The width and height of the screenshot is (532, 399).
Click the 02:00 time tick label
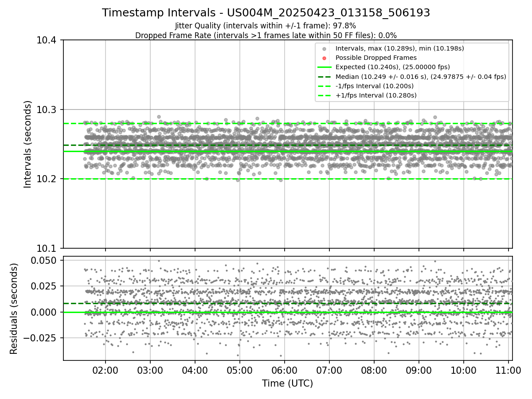[105, 370]
